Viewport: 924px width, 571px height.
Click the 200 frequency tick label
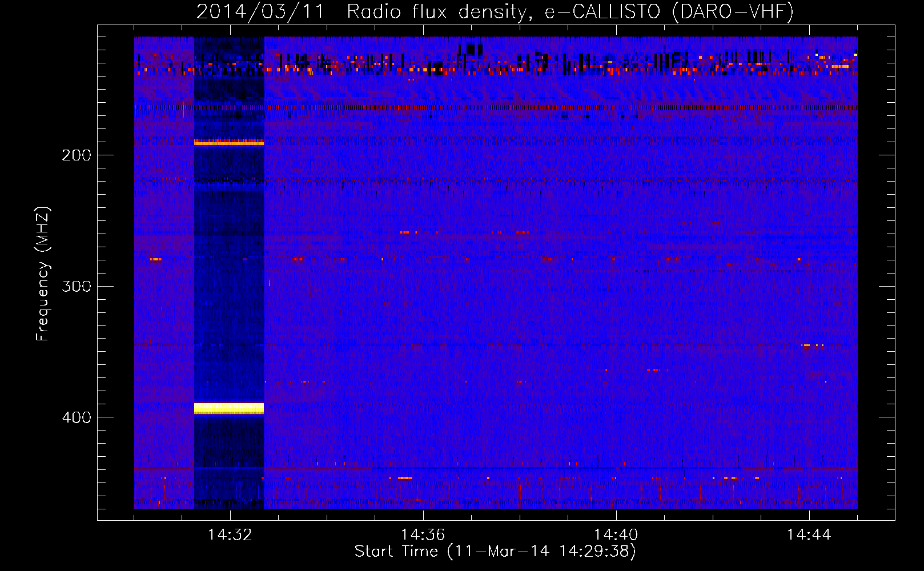(77, 155)
